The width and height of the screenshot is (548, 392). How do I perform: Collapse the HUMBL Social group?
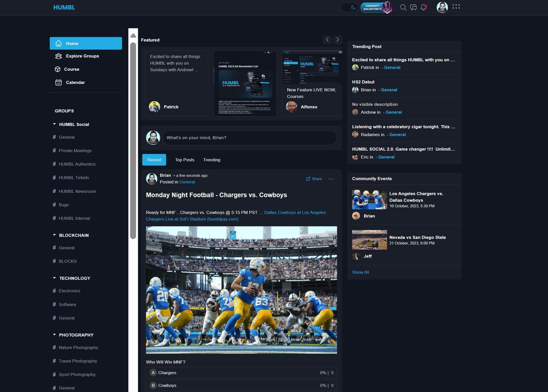point(54,124)
